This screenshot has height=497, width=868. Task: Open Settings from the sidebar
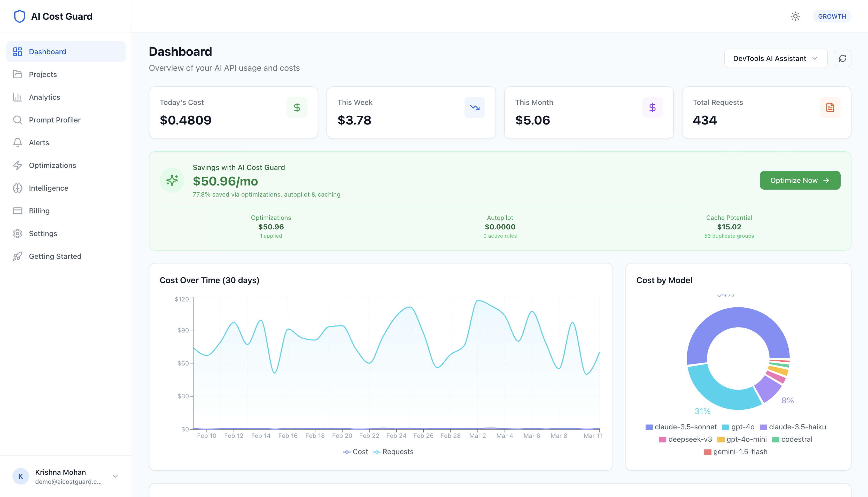coord(18,234)
